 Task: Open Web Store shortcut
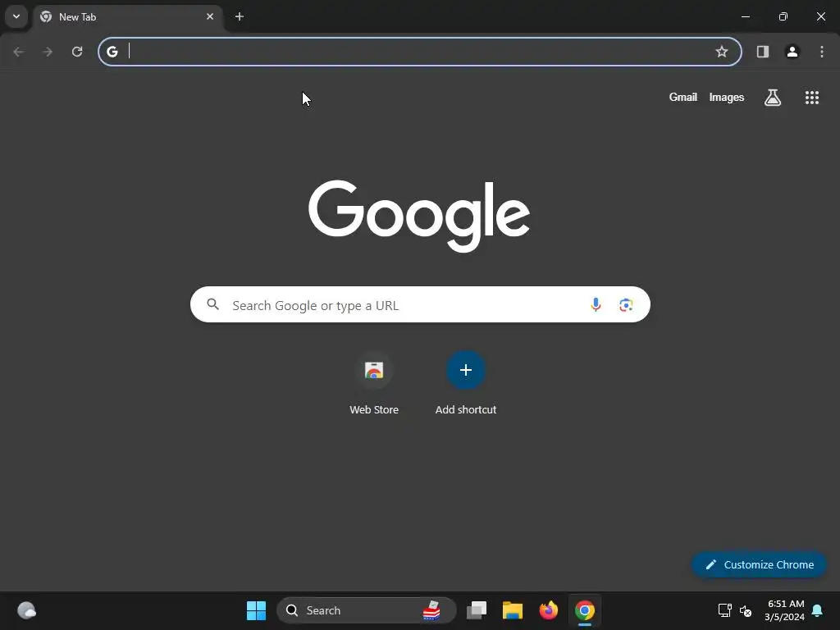[x=374, y=384]
